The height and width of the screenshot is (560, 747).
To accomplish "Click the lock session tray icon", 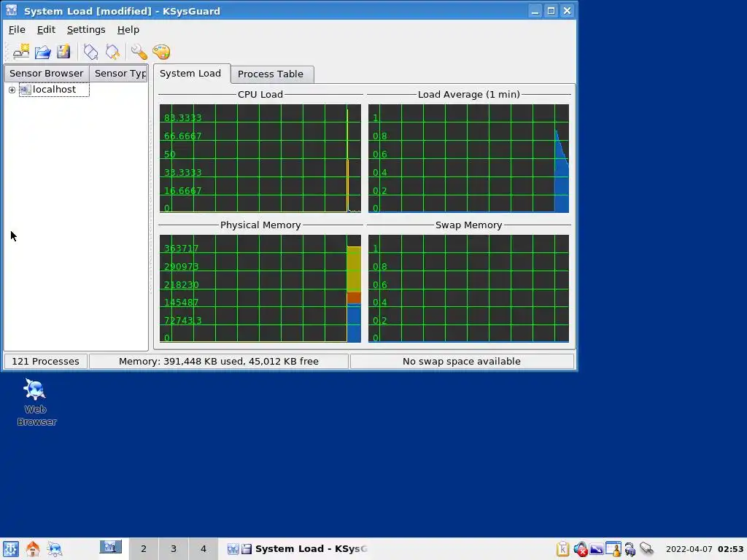I will pos(630,550).
